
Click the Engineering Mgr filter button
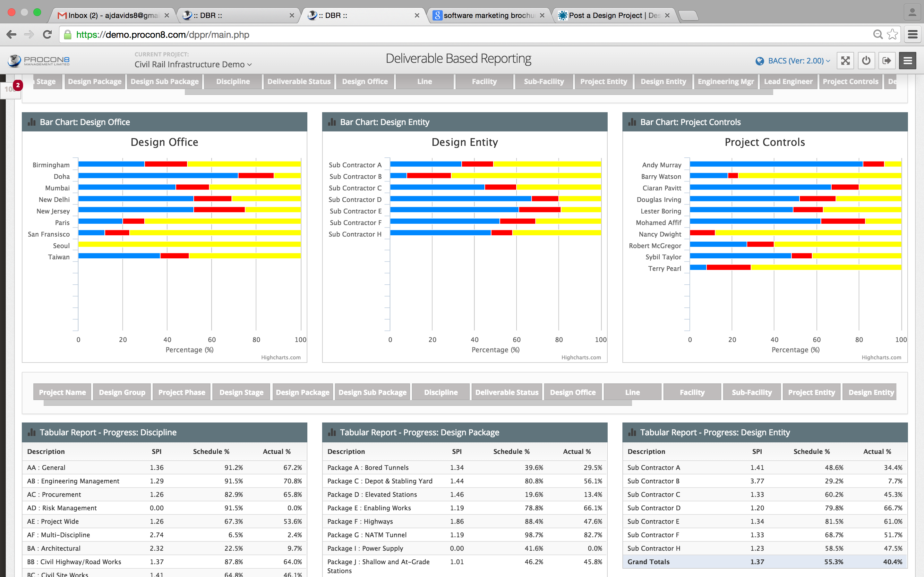tap(725, 81)
